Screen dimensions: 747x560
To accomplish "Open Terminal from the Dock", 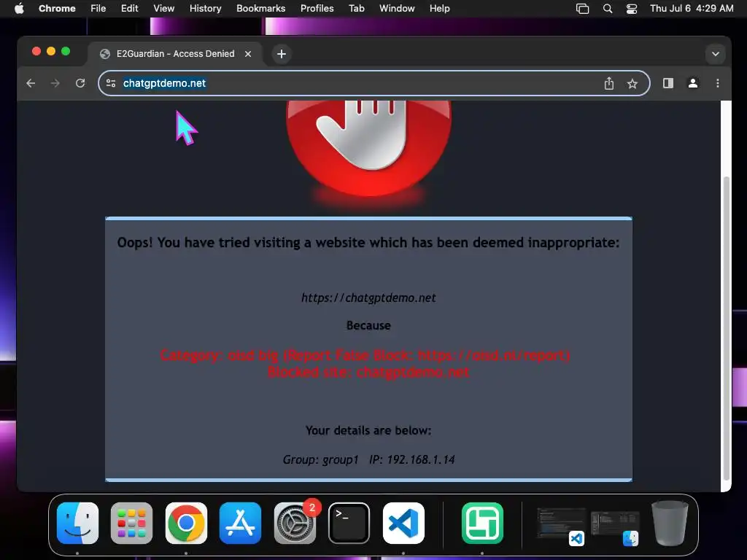I will tap(349, 523).
